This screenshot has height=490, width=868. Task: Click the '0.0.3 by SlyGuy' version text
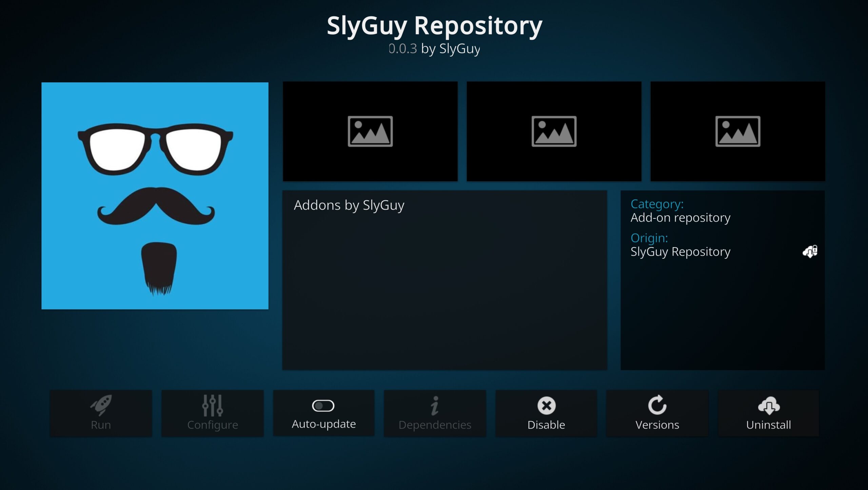point(434,49)
